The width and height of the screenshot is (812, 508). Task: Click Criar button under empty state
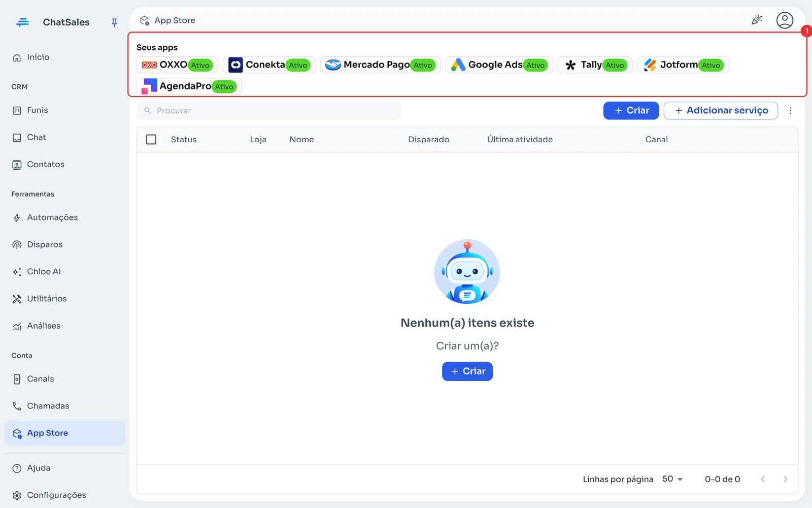tap(467, 371)
